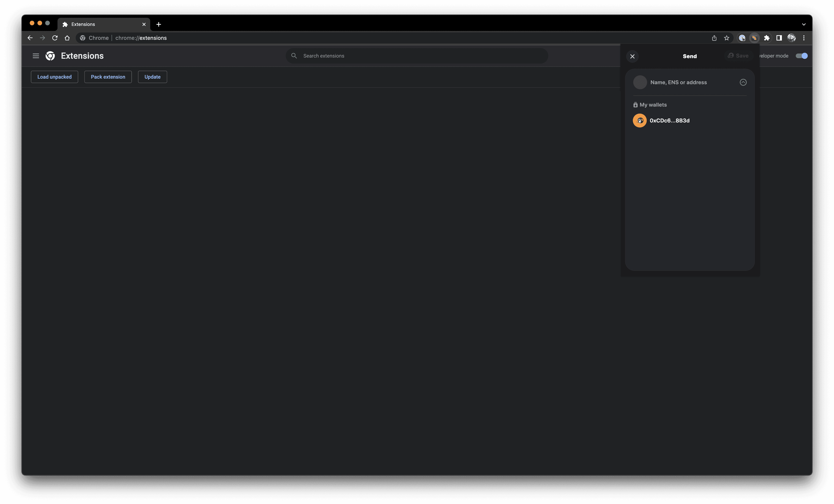The height and width of the screenshot is (504, 834).
Task: Open the share icon in the toolbar
Action: pyautogui.click(x=714, y=38)
